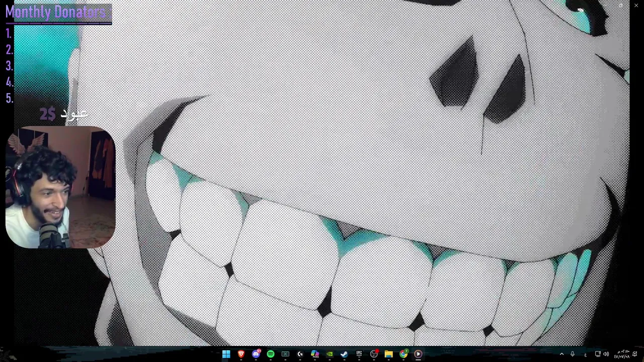
Task: Open the volume control in system tray
Action: [x=606, y=354]
